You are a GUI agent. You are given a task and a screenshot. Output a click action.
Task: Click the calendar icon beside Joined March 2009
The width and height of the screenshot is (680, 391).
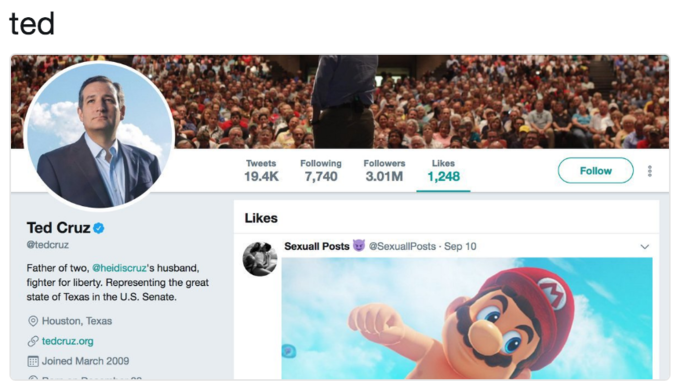click(33, 361)
